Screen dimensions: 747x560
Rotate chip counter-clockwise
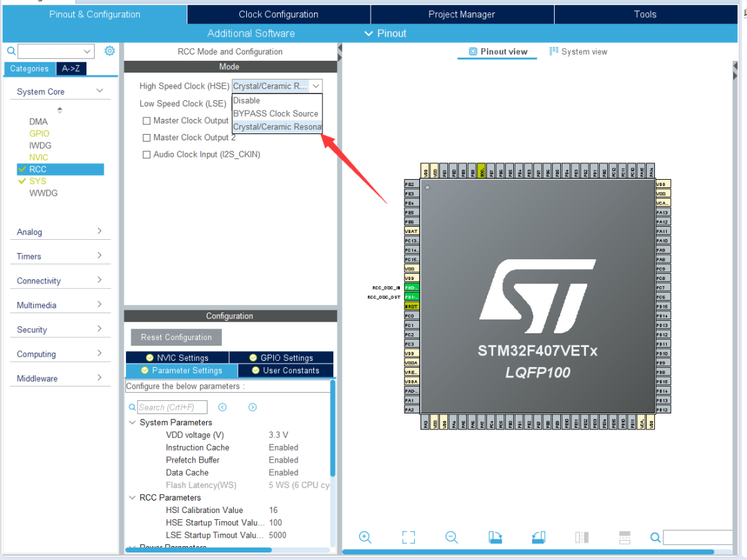538,537
